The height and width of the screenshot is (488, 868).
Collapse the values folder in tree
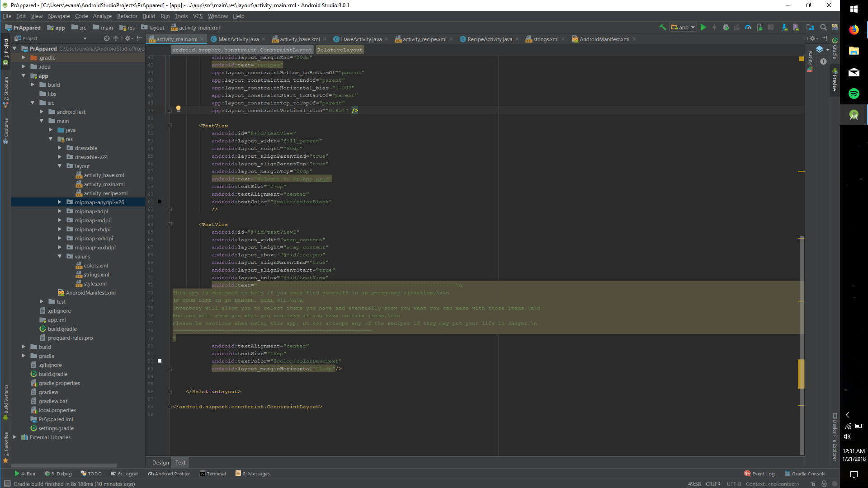click(59, 257)
